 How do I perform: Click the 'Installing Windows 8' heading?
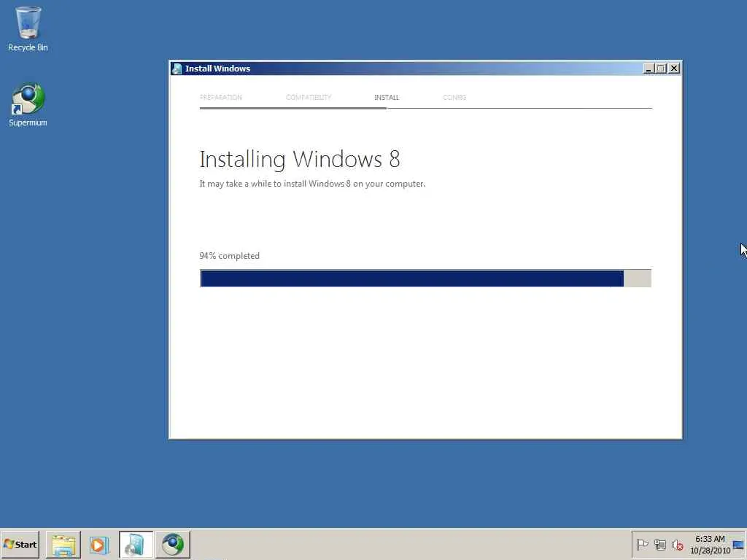click(300, 159)
